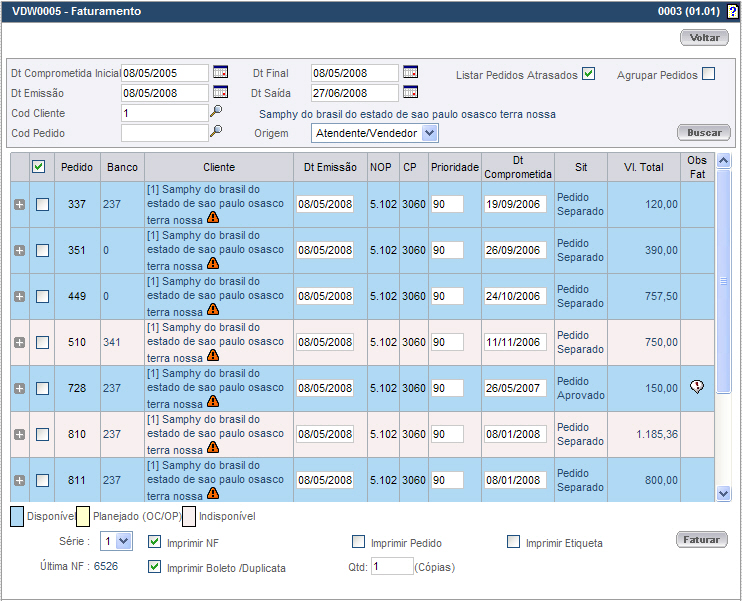The image size is (742, 601).
Task: Open the Origem dropdown
Action: (429, 133)
